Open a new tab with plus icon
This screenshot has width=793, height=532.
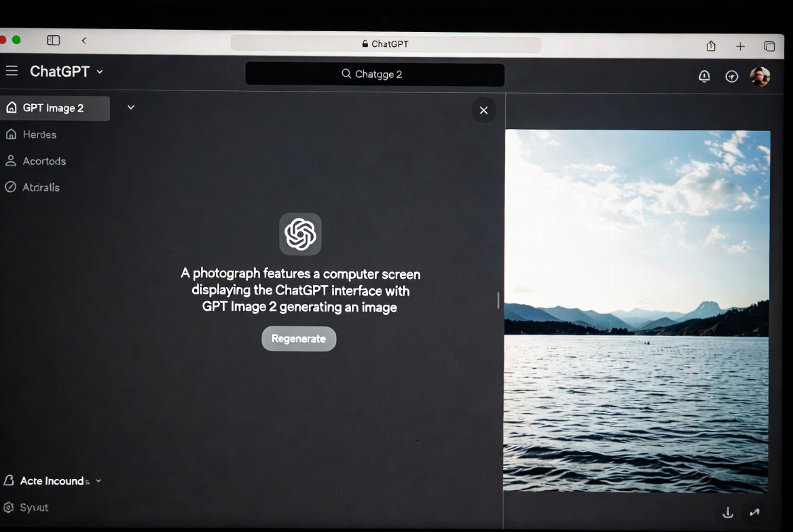point(741,47)
